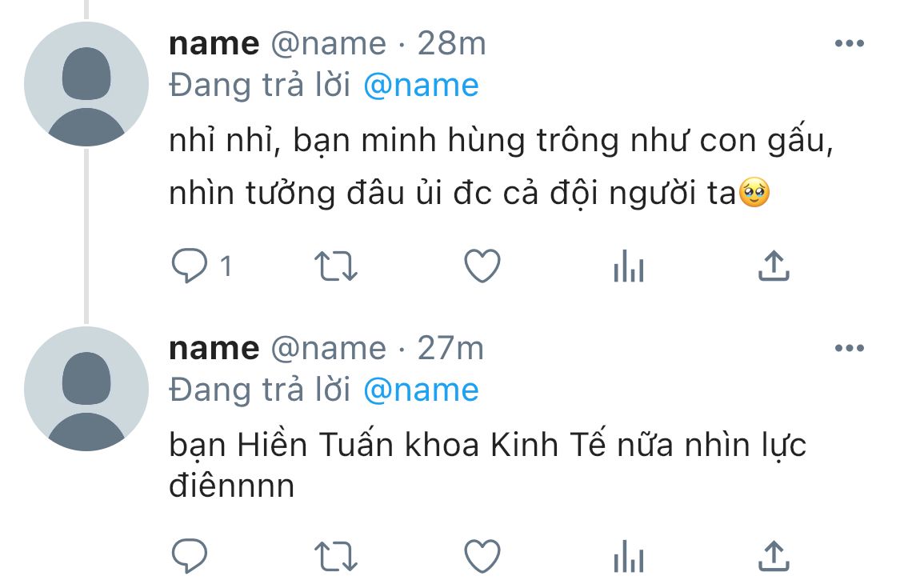
Task: Retweet the 27m tweet about Hiền Tuấn
Action: pos(336,557)
